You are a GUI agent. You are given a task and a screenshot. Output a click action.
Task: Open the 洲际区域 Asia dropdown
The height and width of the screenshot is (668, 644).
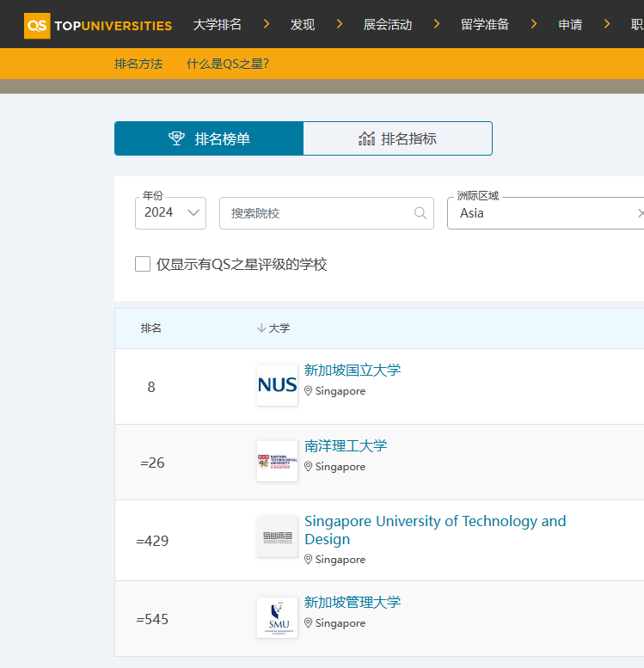pos(545,213)
